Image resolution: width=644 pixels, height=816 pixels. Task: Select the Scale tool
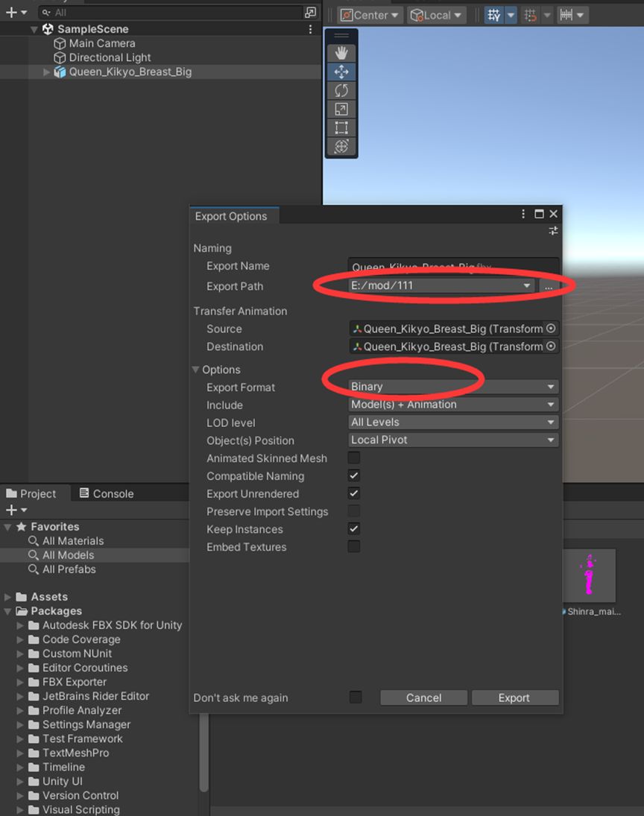(x=341, y=109)
